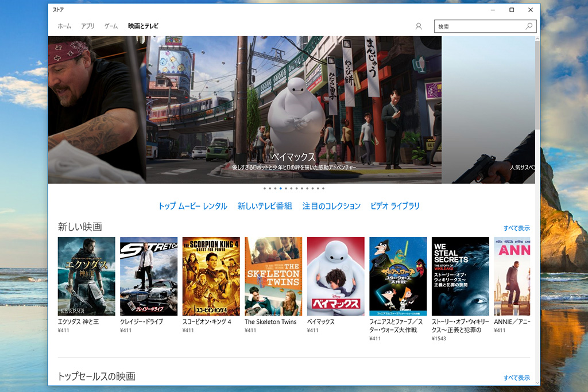Select the 映画とテレビ tab

click(x=143, y=26)
